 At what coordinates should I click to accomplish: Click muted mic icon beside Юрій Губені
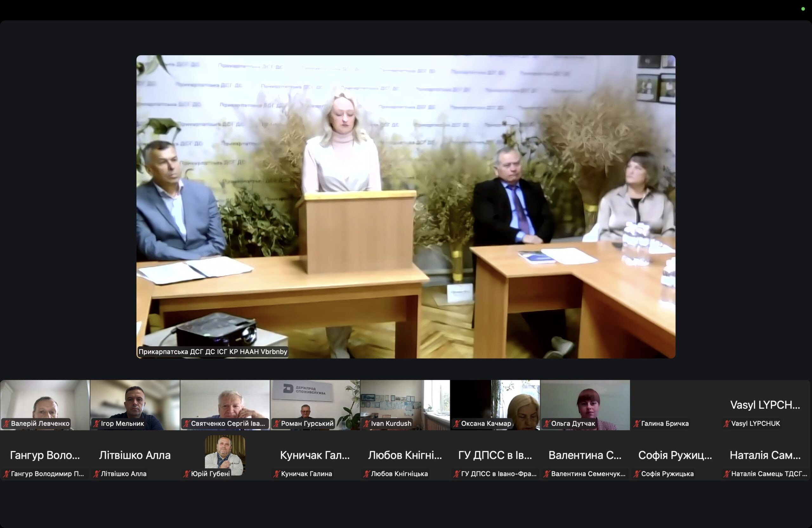click(x=187, y=474)
